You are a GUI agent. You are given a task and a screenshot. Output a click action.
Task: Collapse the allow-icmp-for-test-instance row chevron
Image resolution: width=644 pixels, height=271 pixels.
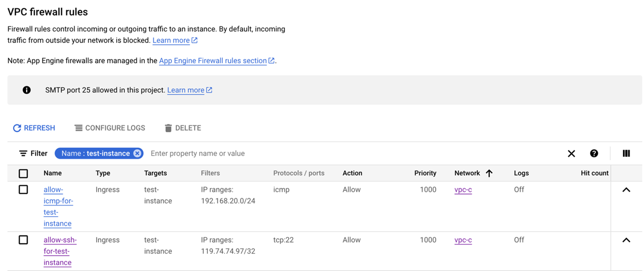click(626, 190)
